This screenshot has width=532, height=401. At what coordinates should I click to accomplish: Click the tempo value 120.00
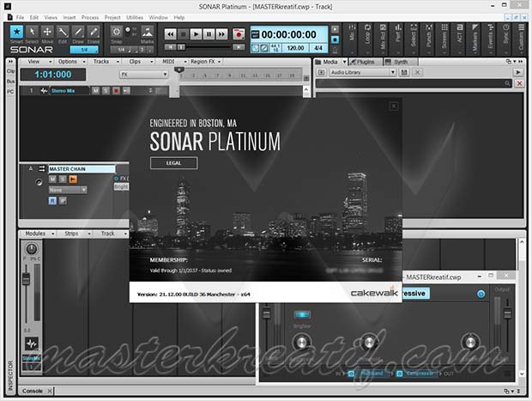point(295,48)
